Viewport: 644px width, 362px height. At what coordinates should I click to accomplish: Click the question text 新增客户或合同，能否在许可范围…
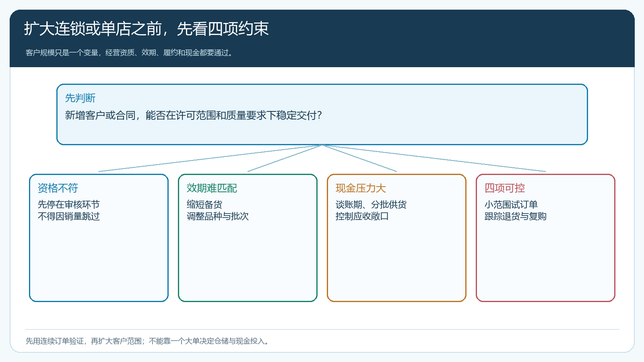[194, 115]
